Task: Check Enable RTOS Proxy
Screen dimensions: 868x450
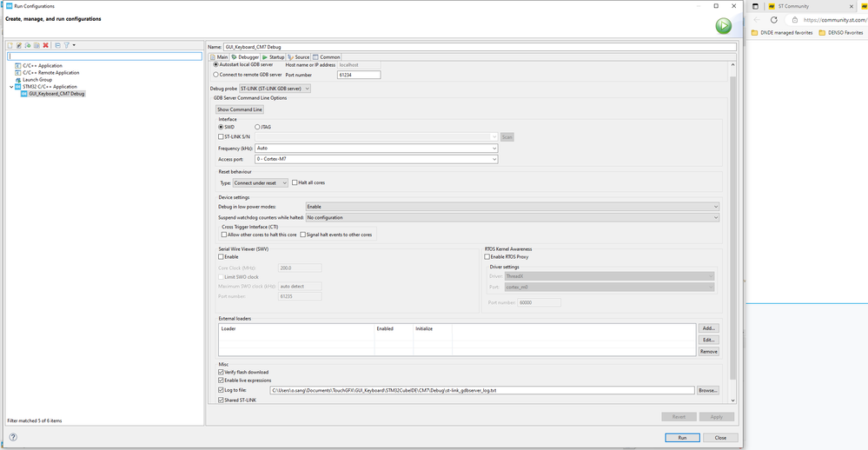Action: [487, 257]
